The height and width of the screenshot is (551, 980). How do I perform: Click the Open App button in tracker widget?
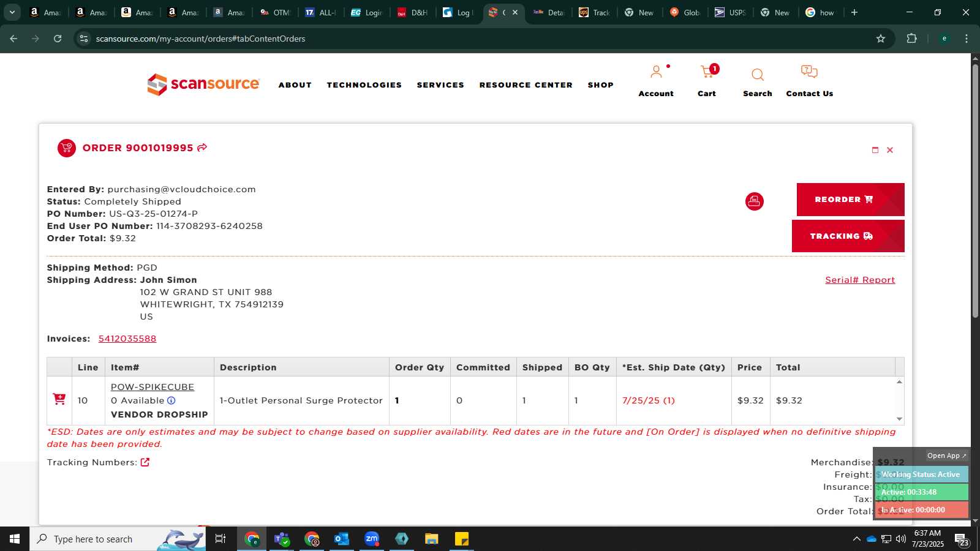click(946, 455)
